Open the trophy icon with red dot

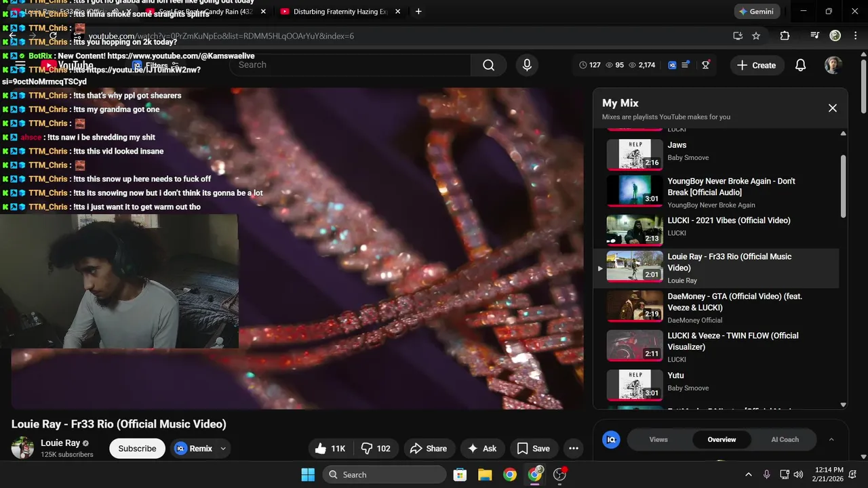coord(706,65)
